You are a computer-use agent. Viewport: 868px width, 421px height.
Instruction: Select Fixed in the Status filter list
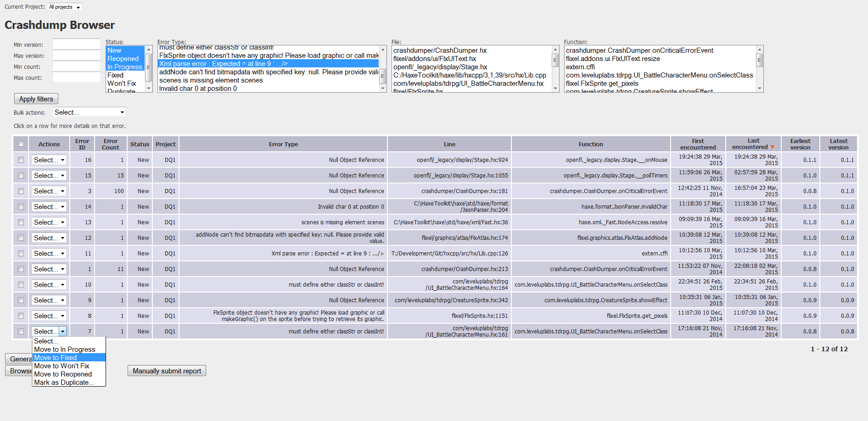point(125,75)
